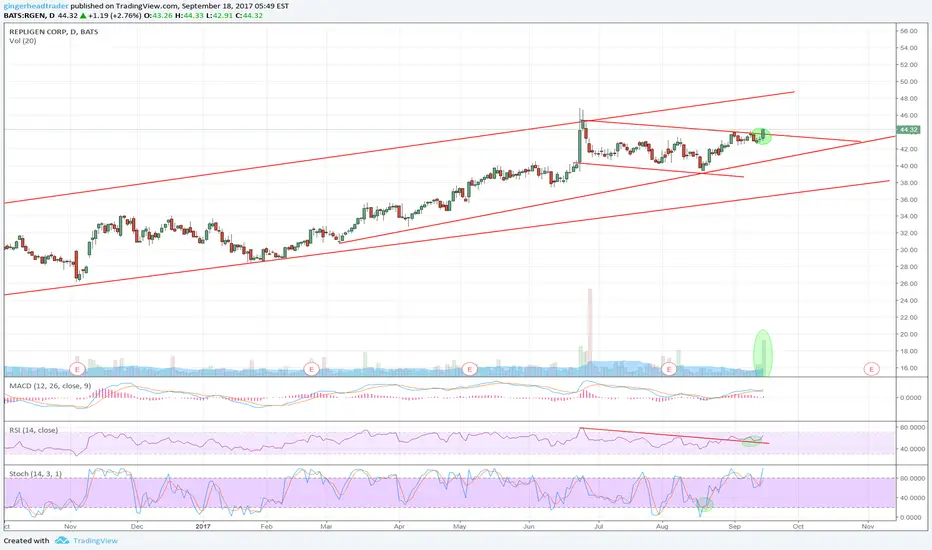Click the Apr label on time axis

pos(399,526)
